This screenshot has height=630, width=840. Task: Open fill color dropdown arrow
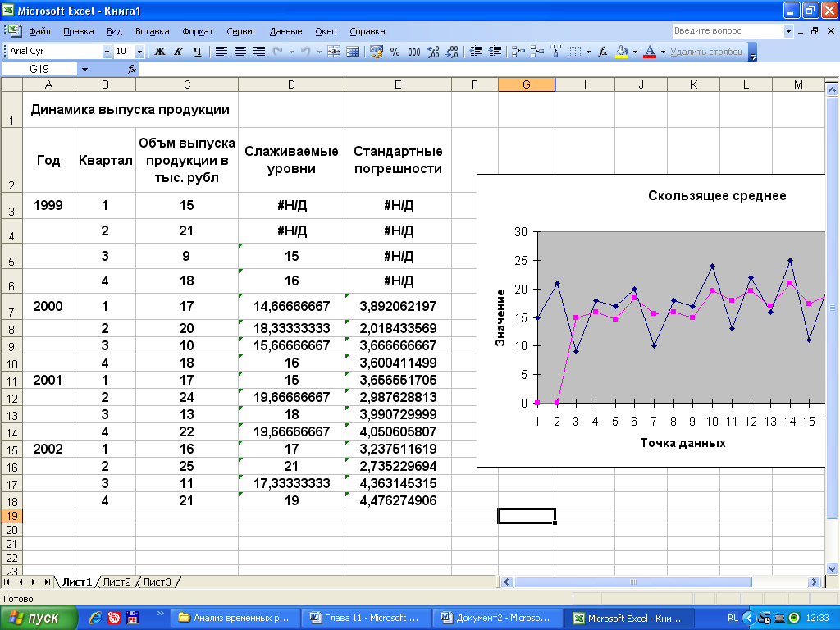pyautogui.click(x=636, y=52)
